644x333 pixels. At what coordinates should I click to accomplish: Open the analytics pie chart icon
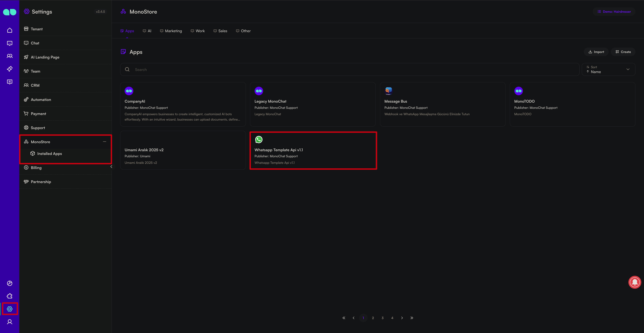(x=10, y=283)
